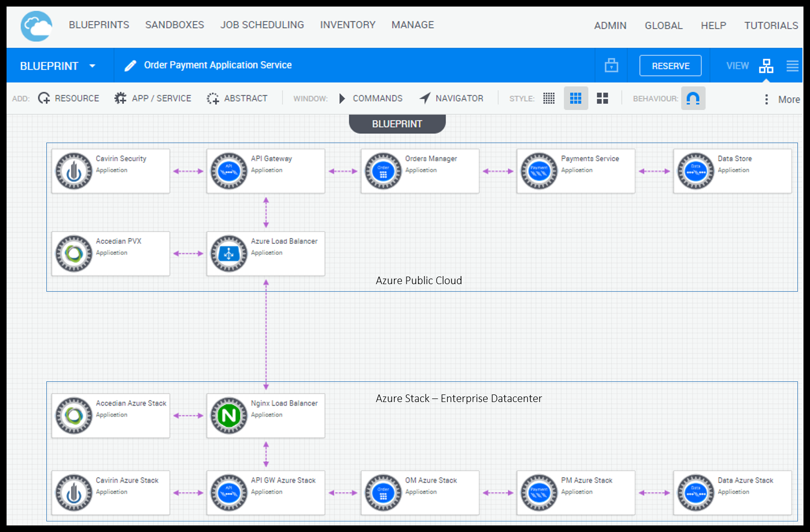Screen dimensions: 810x532
Task: Click the Data Store name text
Action: (x=734, y=159)
